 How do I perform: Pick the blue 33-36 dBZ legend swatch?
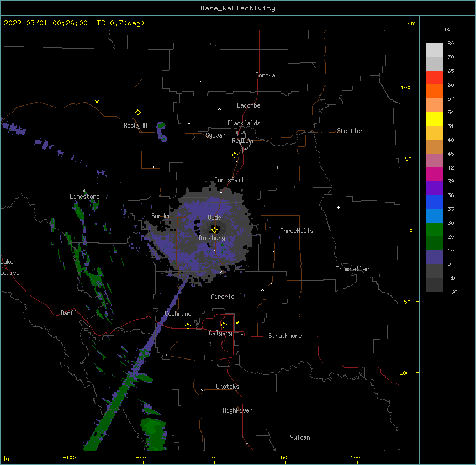434,202
